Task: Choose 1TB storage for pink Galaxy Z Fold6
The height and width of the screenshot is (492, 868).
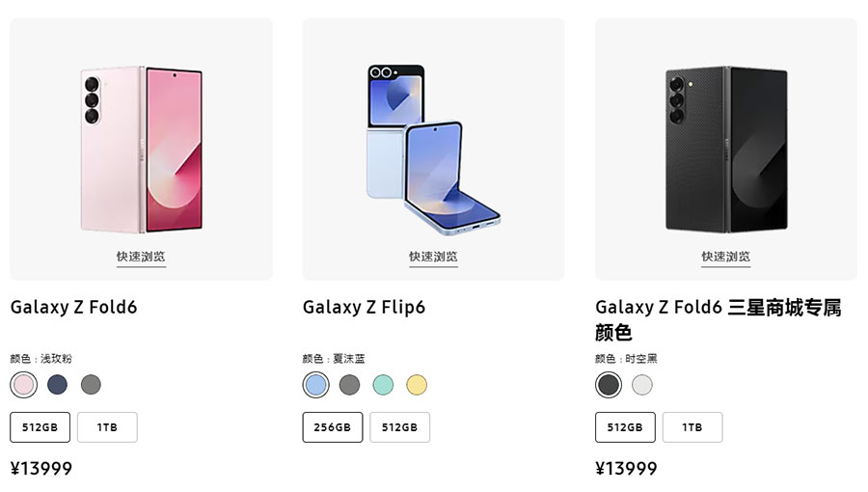Action: pos(107,427)
